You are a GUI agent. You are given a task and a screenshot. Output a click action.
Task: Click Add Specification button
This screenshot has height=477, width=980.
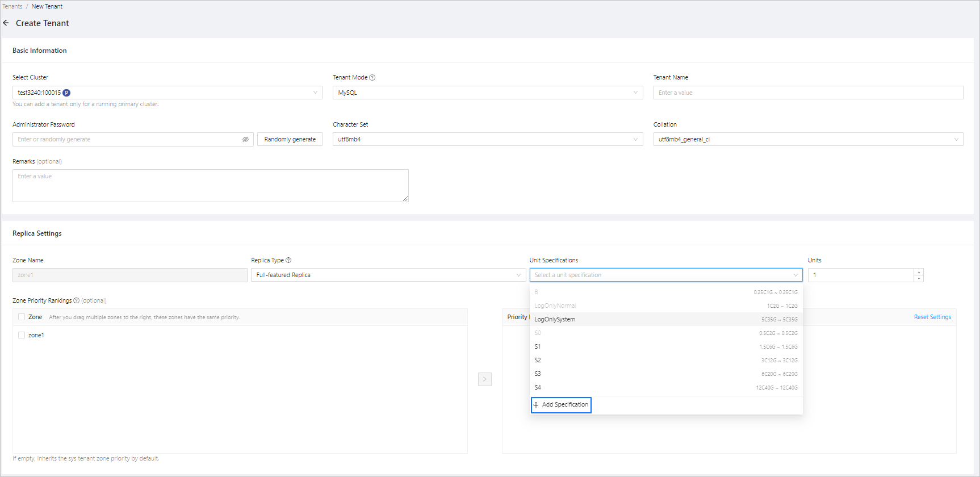click(x=561, y=405)
